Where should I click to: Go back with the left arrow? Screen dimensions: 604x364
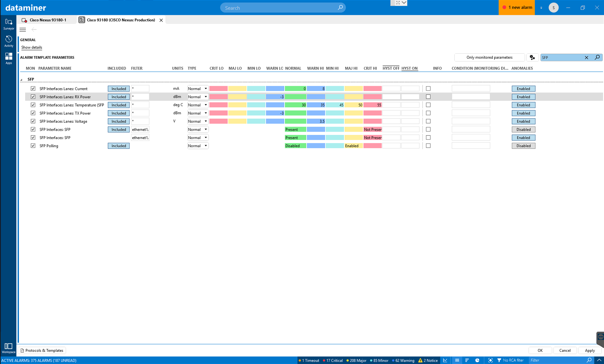(34, 30)
